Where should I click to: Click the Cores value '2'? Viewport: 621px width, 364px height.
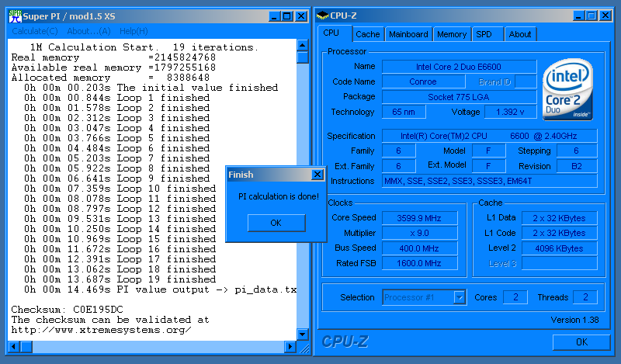(x=515, y=297)
